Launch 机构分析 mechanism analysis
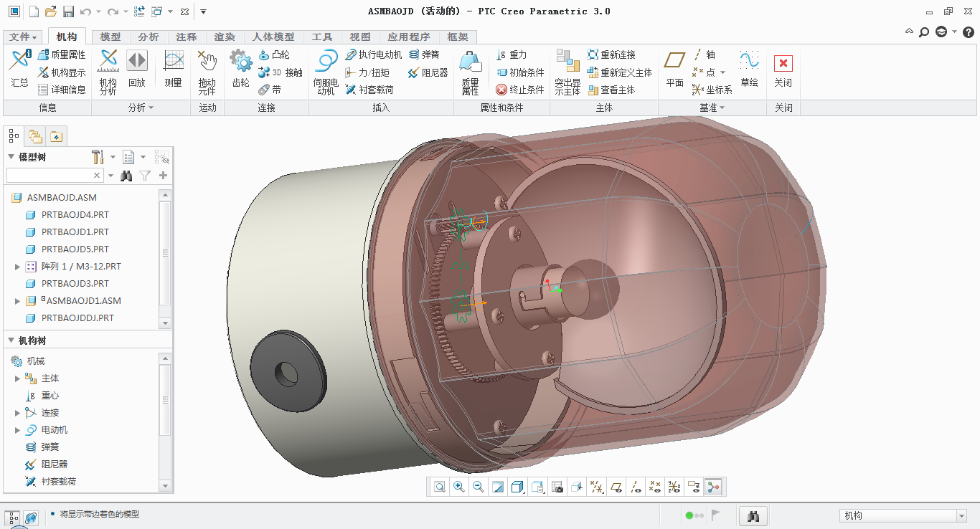The height and width of the screenshot is (529, 980). click(x=108, y=73)
